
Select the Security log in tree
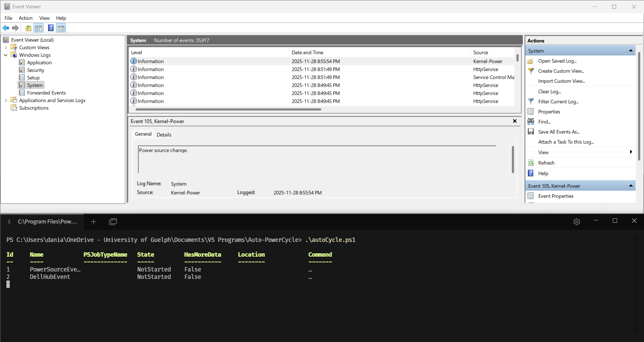coord(36,70)
